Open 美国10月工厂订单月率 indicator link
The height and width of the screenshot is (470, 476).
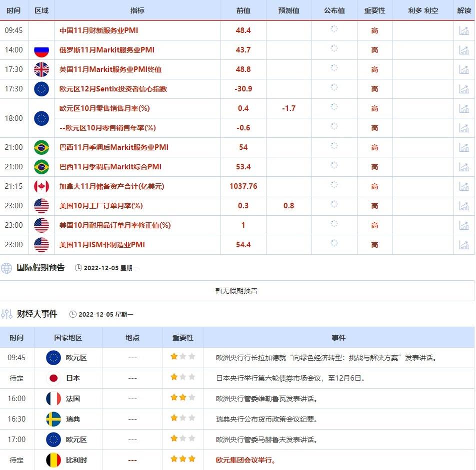pos(101,206)
